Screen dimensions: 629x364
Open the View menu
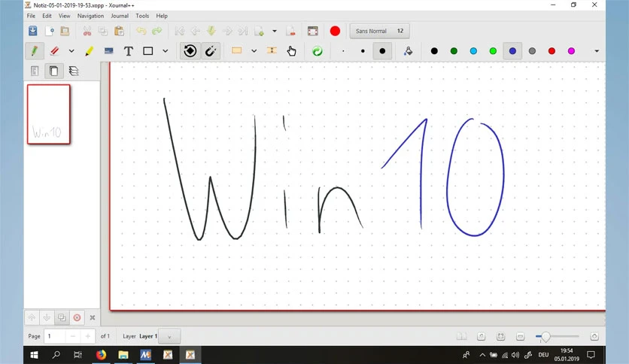pos(64,16)
